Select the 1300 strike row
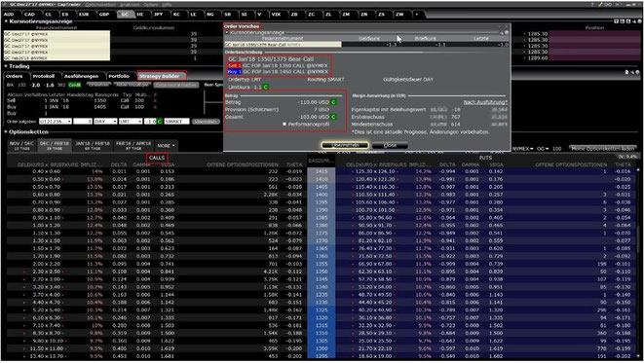 pyautogui.click(x=322, y=348)
